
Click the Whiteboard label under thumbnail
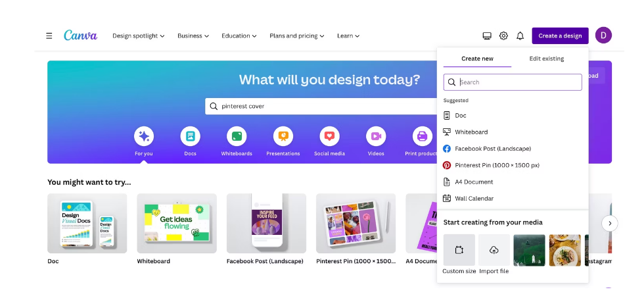pyautogui.click(x=154, y=261)
